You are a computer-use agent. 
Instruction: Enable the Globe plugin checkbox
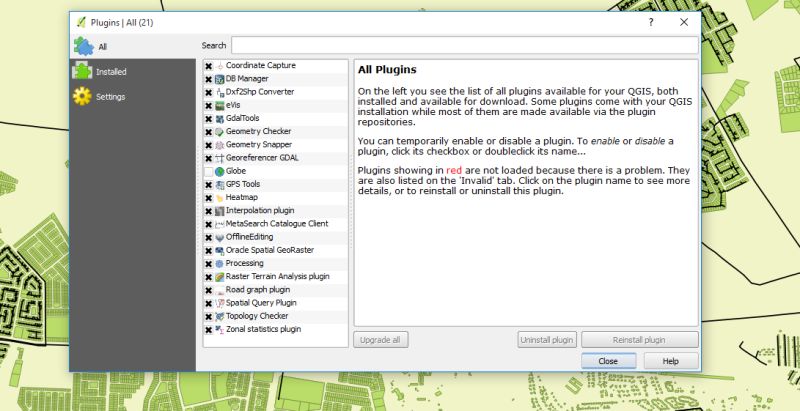208,172
